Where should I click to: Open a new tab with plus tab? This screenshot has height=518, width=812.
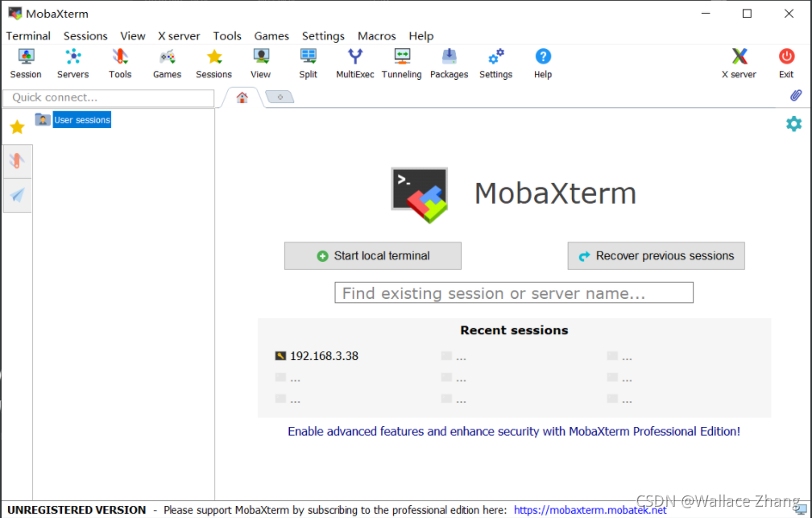click(x=280, y=97)
